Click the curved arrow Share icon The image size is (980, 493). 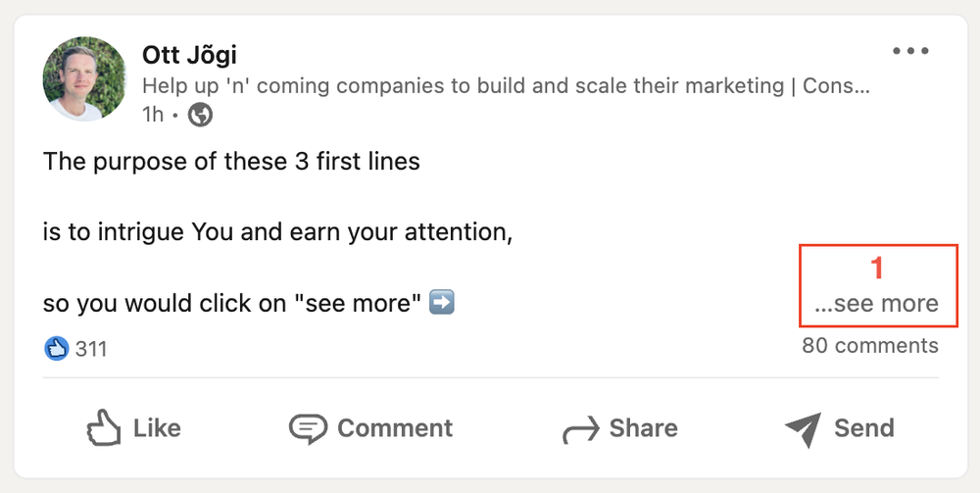point(579,430)
